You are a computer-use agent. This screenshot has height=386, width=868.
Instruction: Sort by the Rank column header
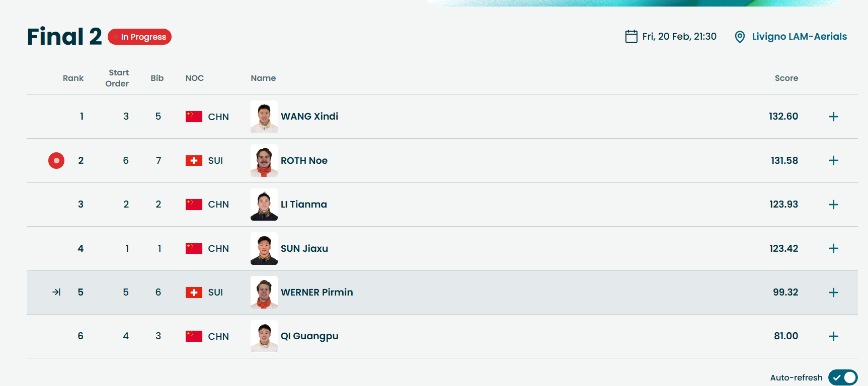[x=73, y=78]
